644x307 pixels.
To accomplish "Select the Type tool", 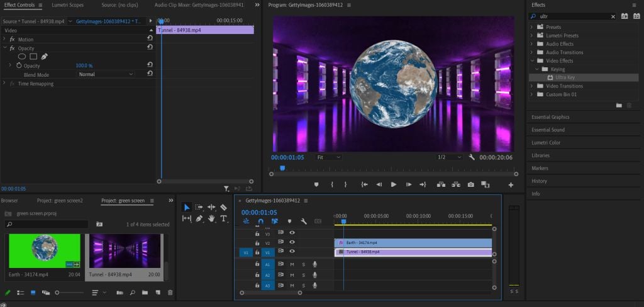I will coord(223,218).
